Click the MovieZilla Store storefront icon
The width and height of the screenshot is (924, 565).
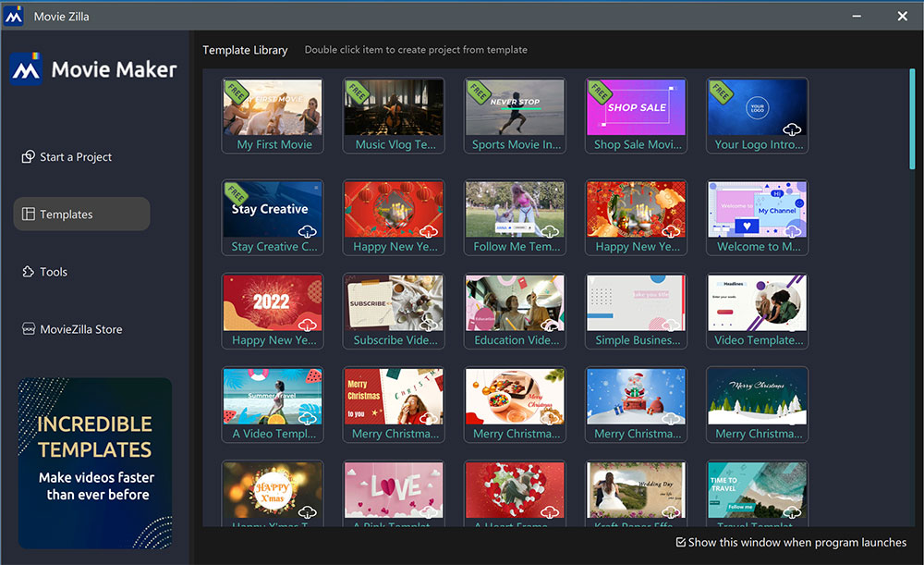(x=30, y=328)
